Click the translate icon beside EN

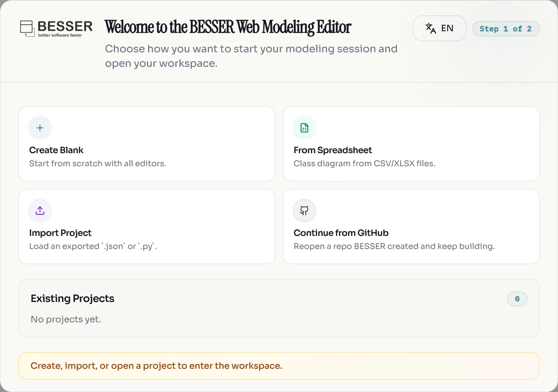coord(431,28)
